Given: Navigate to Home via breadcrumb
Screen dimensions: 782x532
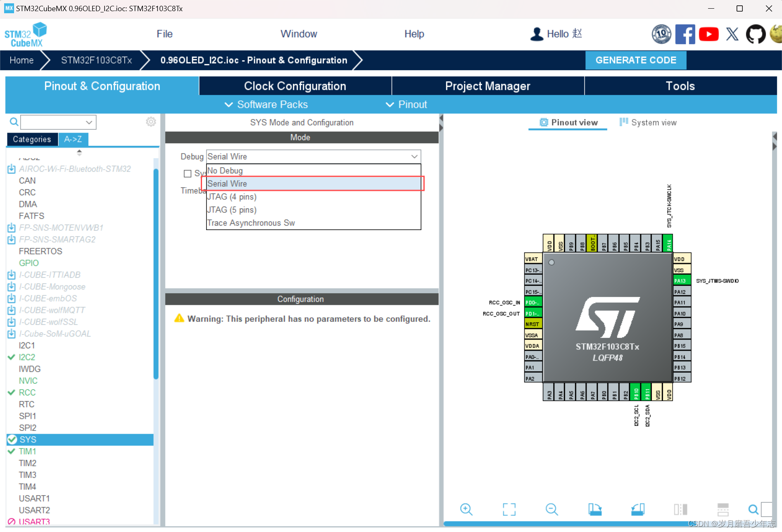Looking at the screenshot, I should pyautogui.click(x=21, y=60).
